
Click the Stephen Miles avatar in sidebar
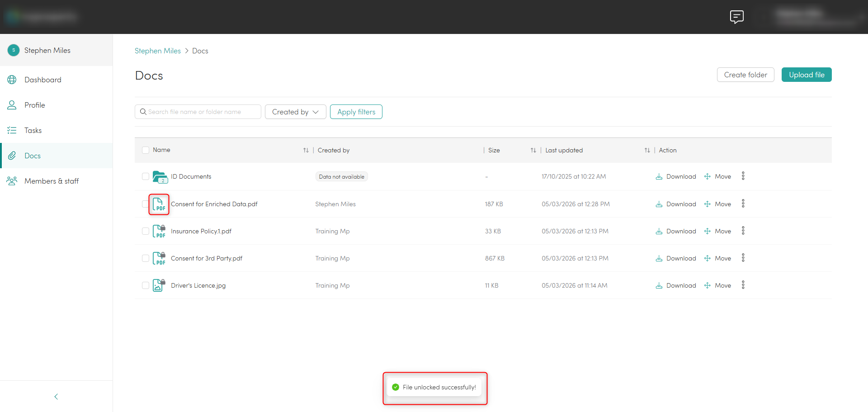click(14, 50)
